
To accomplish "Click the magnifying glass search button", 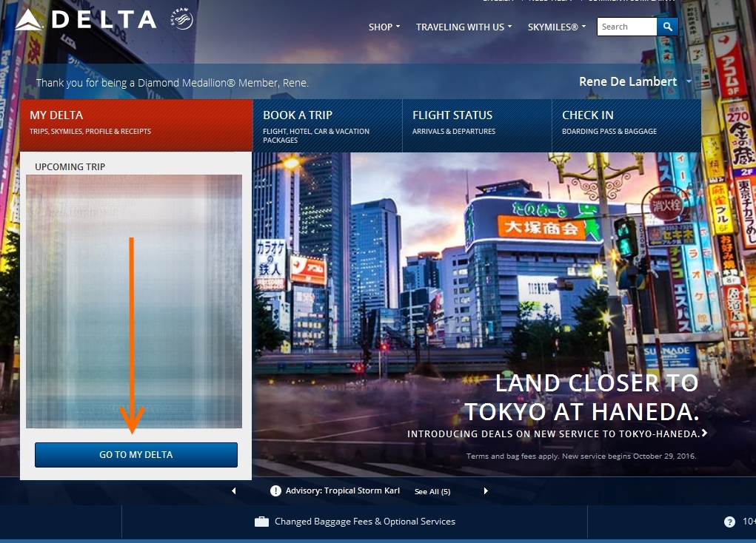I will tap(667, 27).
